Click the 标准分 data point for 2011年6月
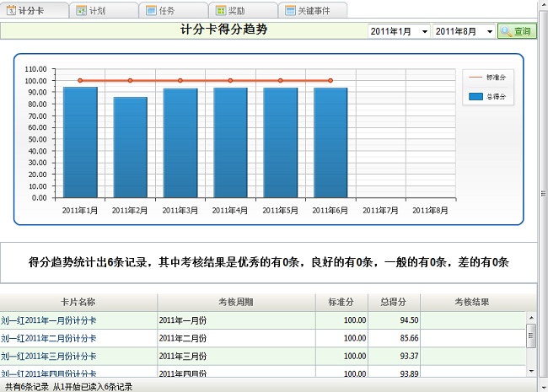This screenshot has width=548, height=392. pyautogui.click(x=330, y=80)
